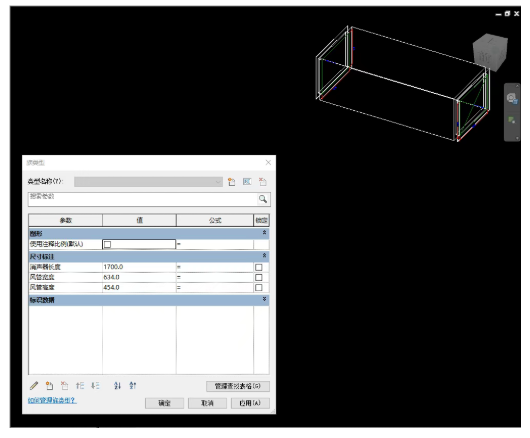Click the New Parameter icon at dialog bottom

50,386
